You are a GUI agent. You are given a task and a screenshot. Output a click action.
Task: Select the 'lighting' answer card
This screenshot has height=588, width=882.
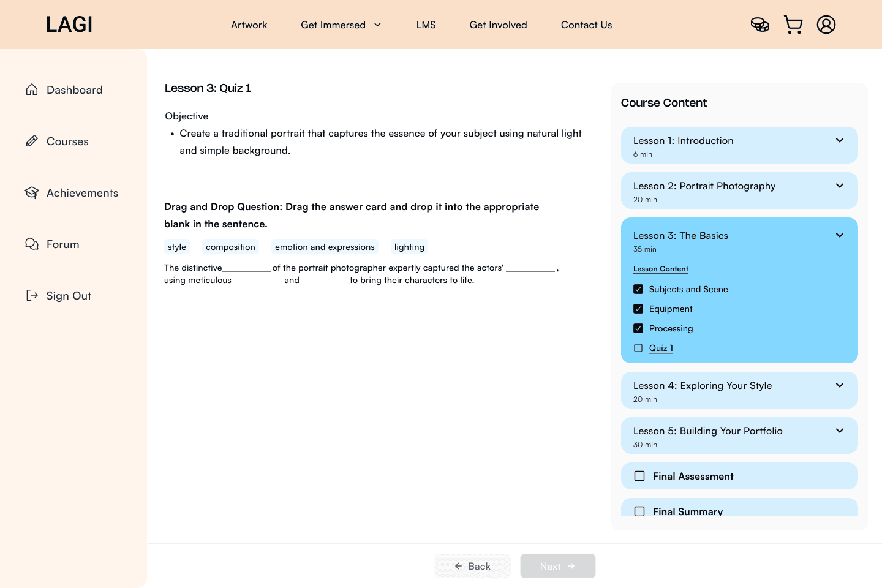tap(409, 247)
